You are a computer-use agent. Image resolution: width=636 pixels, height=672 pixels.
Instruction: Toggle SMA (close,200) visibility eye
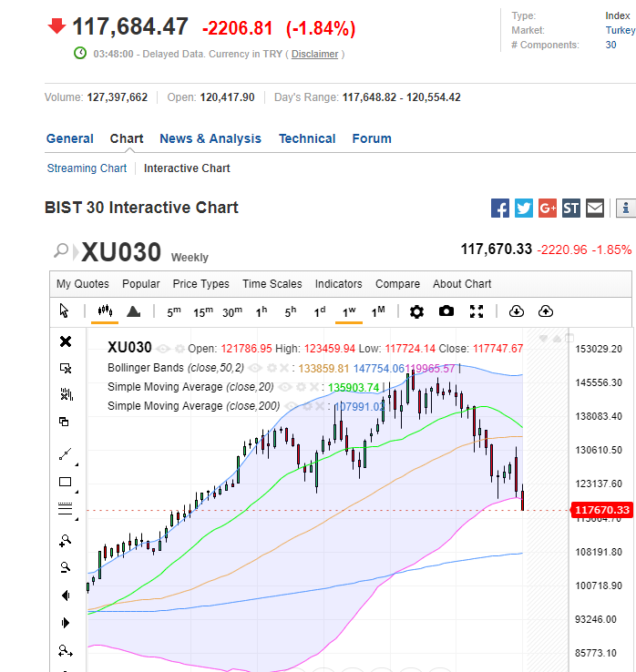[292, 406]
